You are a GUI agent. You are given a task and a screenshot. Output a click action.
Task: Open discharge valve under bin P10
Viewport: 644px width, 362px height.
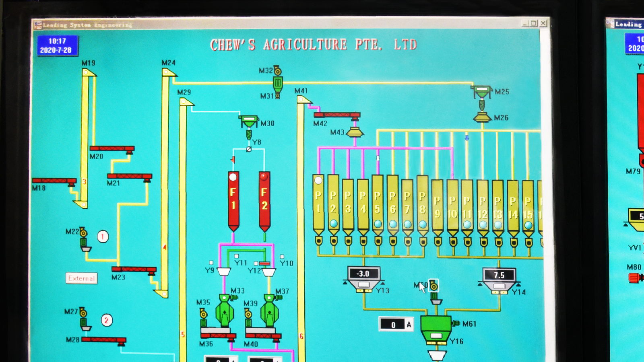point(453,242)
